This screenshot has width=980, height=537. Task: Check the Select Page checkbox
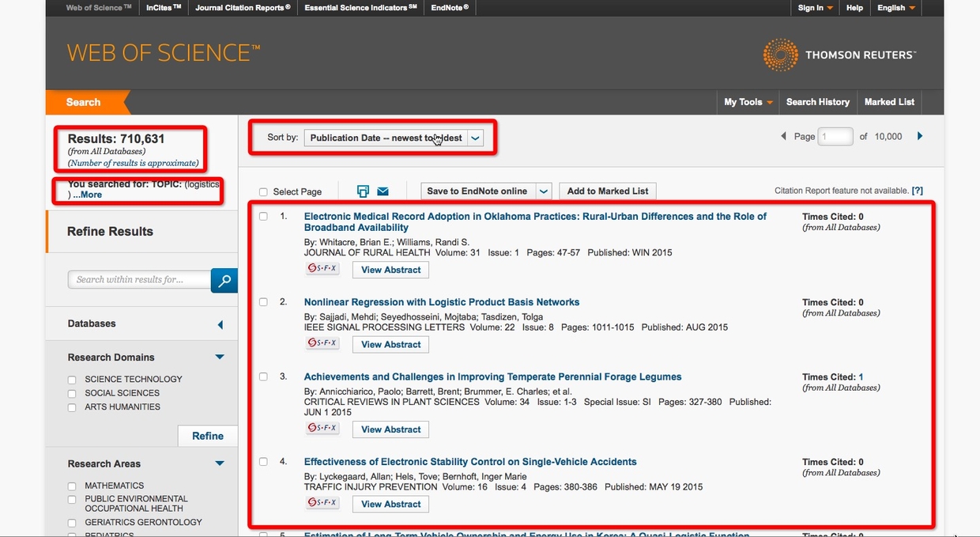(263, 192)
